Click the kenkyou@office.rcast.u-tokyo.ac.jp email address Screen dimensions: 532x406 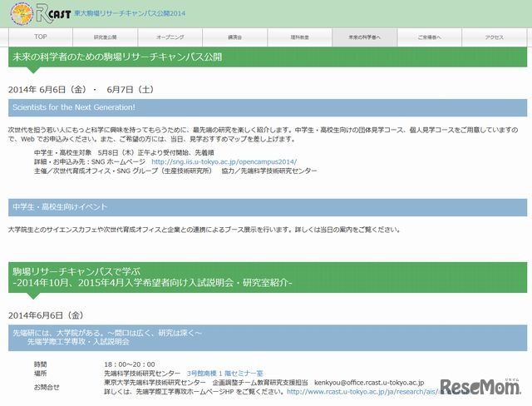pyautogui.click(x=369, y=383)
